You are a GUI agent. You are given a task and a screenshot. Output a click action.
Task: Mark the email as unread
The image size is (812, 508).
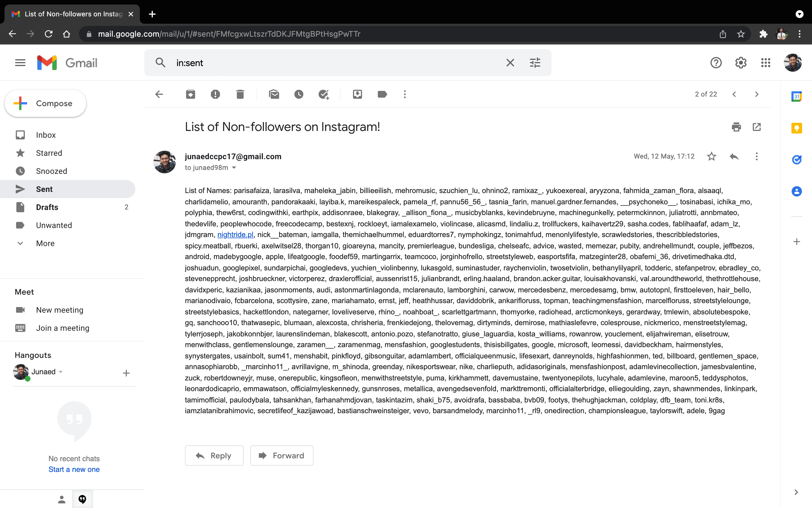pos(274,95)
